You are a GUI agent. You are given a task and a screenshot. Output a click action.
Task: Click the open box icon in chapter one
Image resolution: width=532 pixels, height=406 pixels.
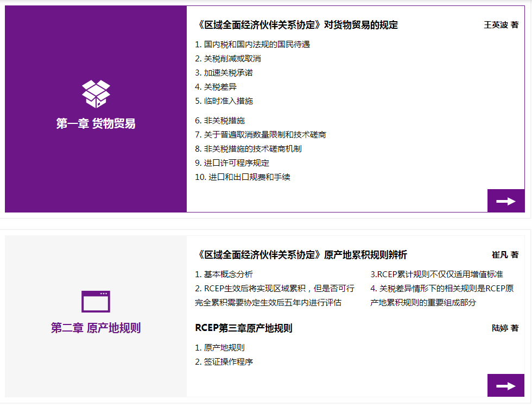click(x=96, y=93)
